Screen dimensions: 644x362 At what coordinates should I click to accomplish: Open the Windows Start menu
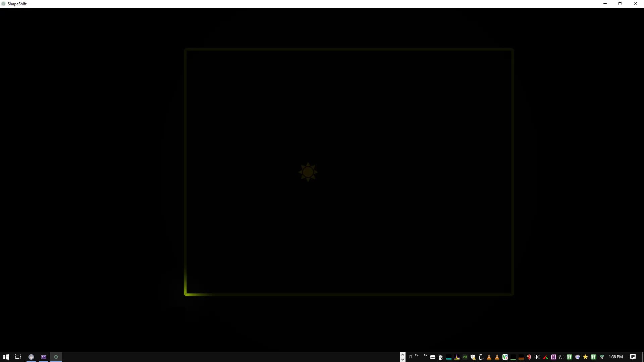pos(6,357)
